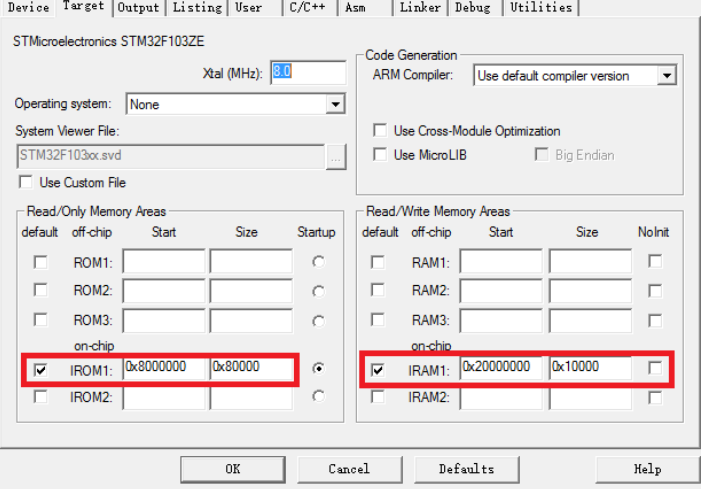Click the STM32F103xx.svd file field

pos(170,156)
